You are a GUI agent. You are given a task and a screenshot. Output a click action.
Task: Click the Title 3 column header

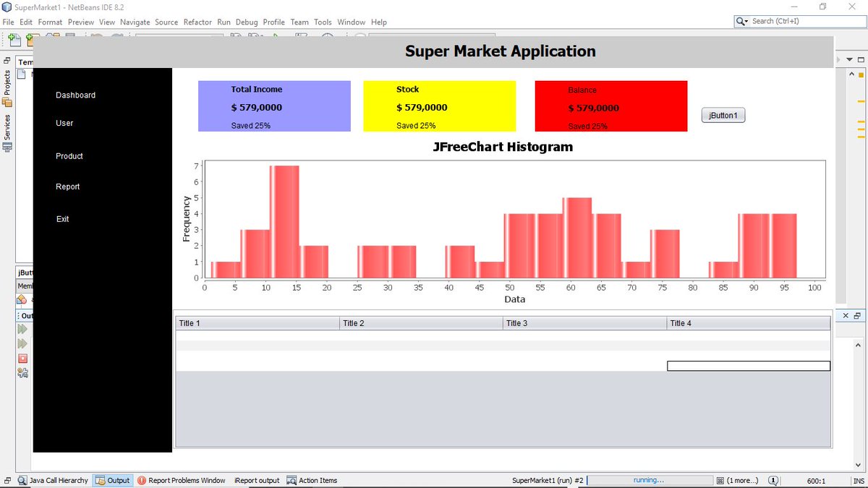pos(584,323)
